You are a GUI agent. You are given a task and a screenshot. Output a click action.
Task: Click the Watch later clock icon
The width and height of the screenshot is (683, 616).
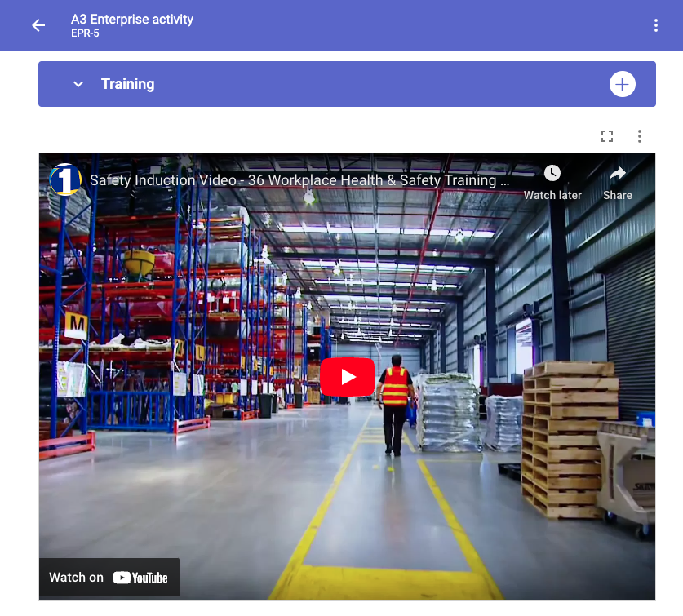[552, 174]
